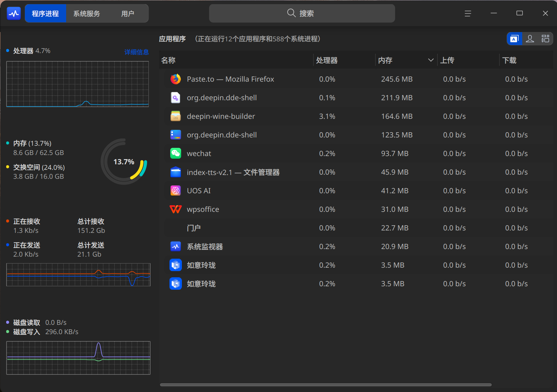The height and width of the screenshot is (392, 557).
Task: Toggle memory column sort arrow
Action: pyautogui.click(x=431, y=60)
